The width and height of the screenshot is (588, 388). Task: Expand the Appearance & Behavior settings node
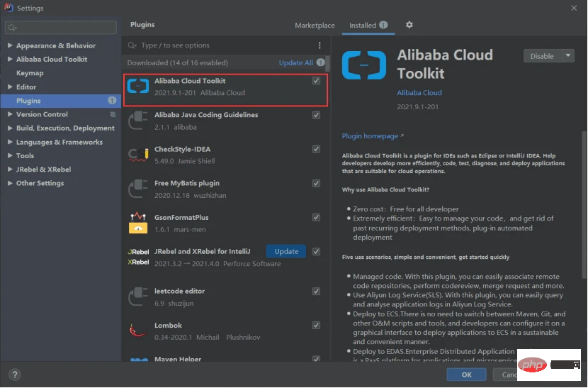[x=10, y=46]
